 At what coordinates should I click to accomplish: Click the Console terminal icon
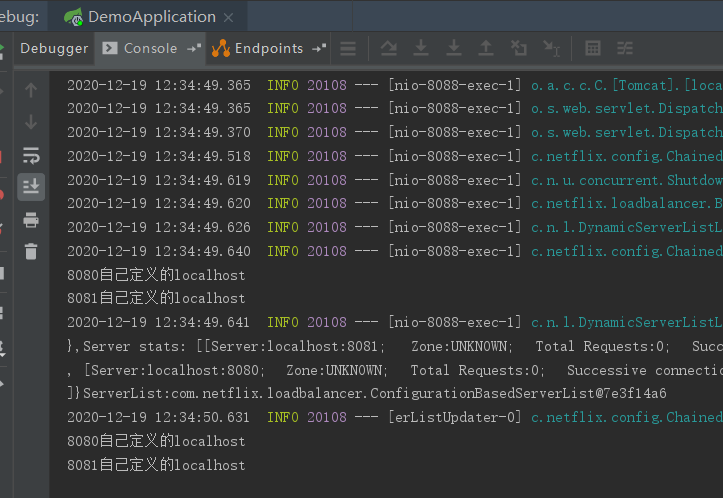coord(110,48)
